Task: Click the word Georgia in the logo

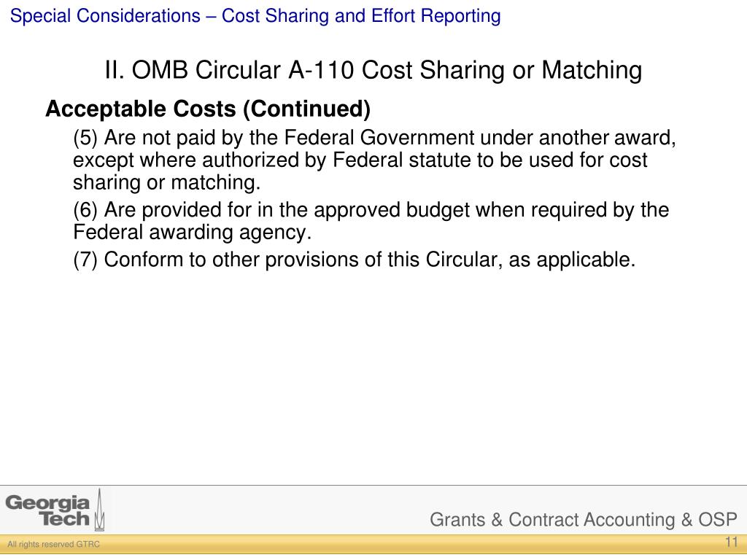Action: (47, 503)
